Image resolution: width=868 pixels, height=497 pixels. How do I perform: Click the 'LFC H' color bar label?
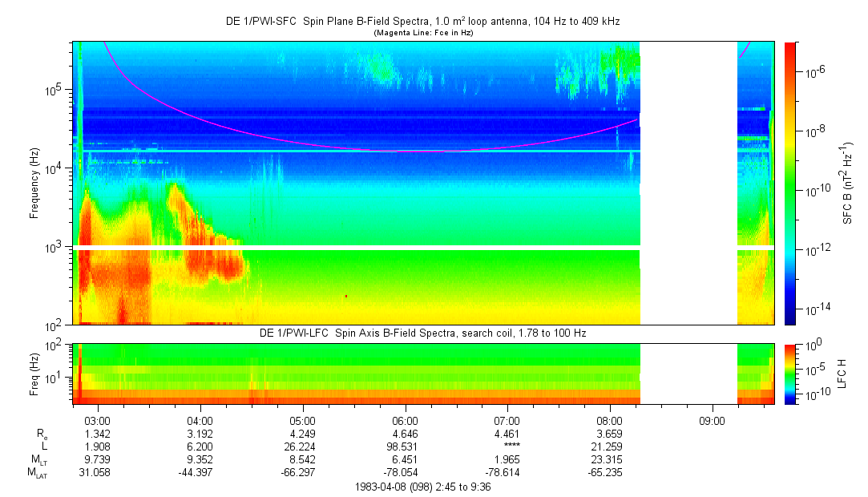click(x=842, y=374)
